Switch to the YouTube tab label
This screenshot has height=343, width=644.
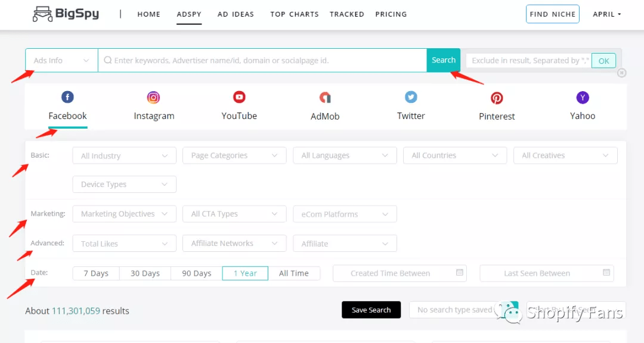[x=239, y=116]
